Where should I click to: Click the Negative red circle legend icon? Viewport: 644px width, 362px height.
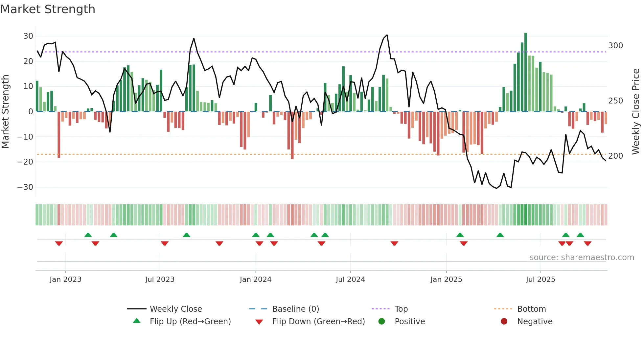[x=504, y=321]
